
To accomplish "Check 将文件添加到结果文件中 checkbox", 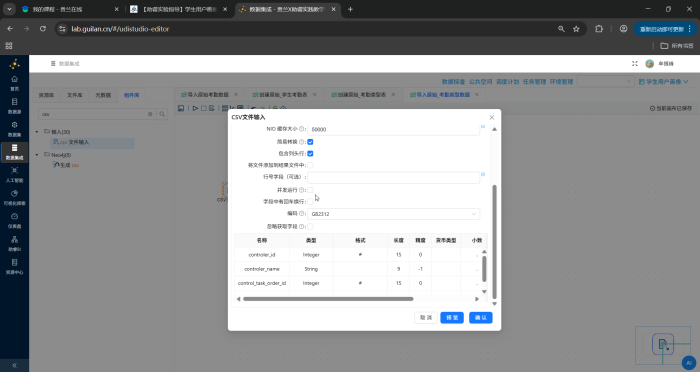I will click(310, 165).
